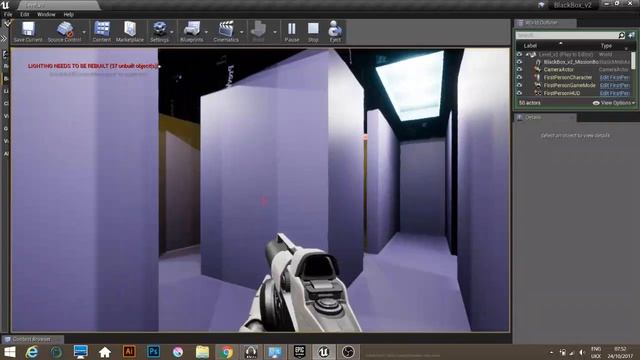Open the Content Browser tab
Image resolution: width=640 pixels, height=360 pixels.
click(x=32, y=339)
